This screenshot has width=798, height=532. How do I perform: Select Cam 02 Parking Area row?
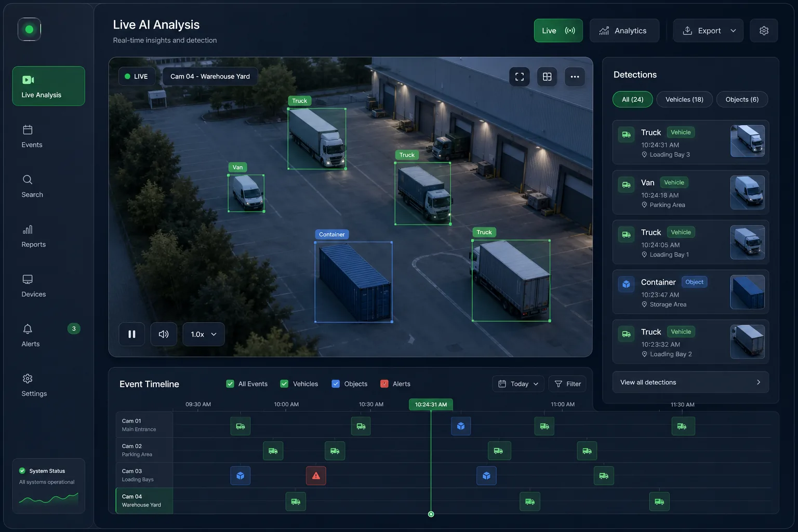tap(144, 450)
